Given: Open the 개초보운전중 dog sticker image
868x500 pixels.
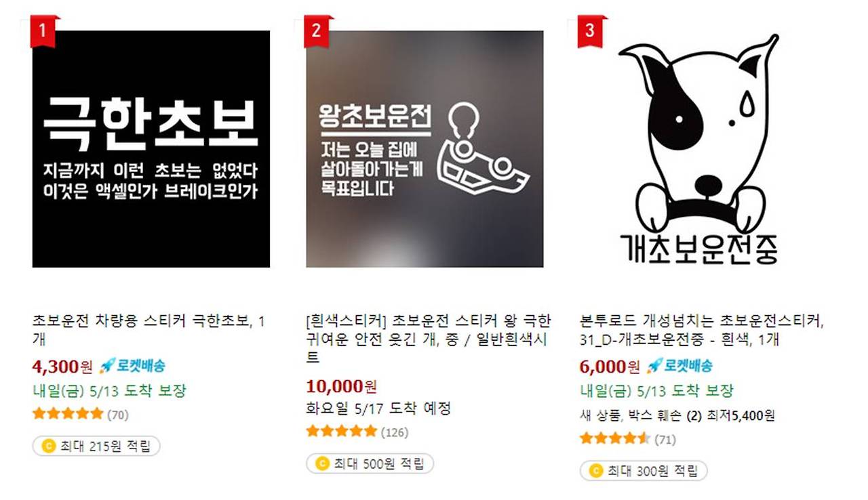Looking at the screenshot, I should pyautogui.click(x=698, y=148).
